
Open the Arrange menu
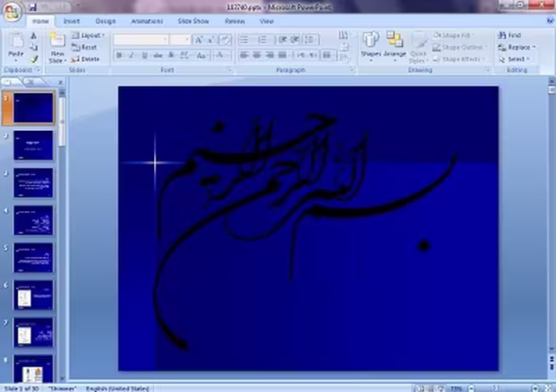tap(395, 47)
